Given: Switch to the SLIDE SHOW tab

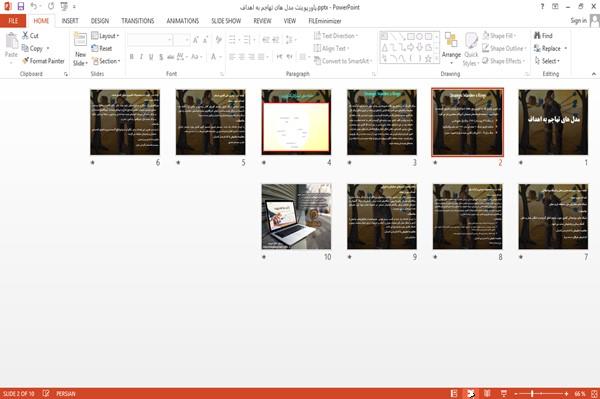Looking at the screenshot, I should tap(226, 21).
